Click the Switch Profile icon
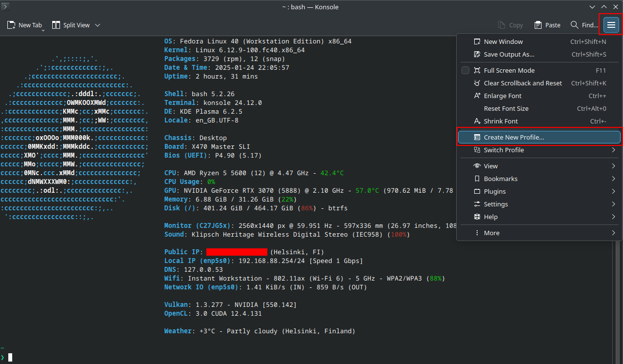Image resolution: width=623 pixels, height=364 pixels. [477, 150]
